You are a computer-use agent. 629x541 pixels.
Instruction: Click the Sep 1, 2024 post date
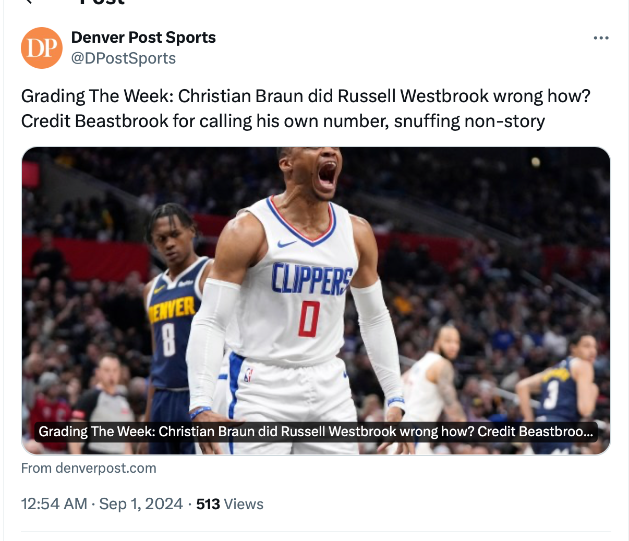pos(141,504)
